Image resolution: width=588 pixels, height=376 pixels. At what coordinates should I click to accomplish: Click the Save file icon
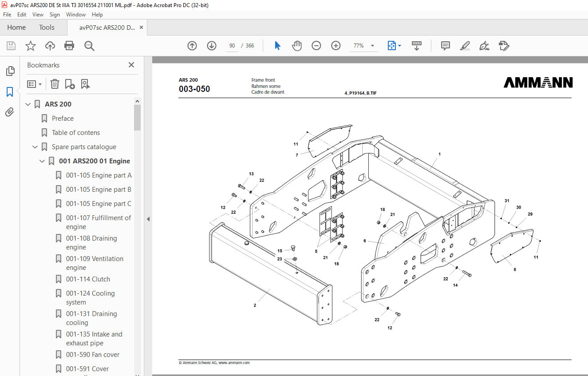[11, 46]
